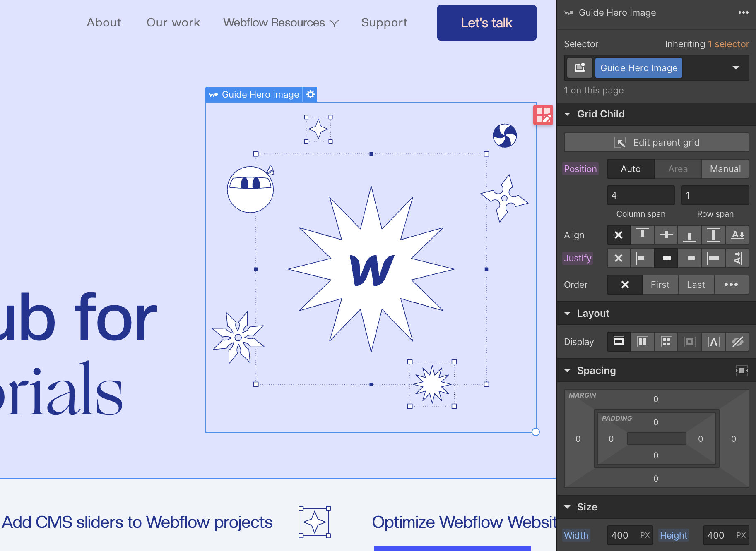Set Align to center
756x551 pixels.
[x=667, y=235]
